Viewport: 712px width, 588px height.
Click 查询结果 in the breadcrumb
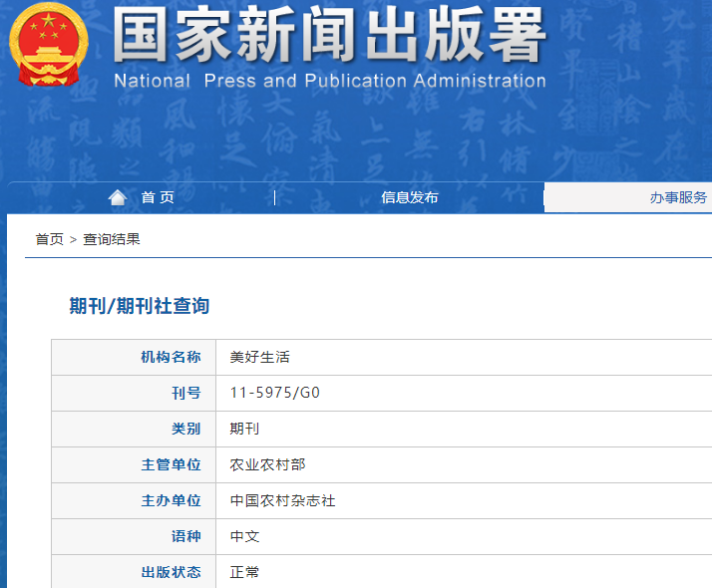tap(111, 239)
